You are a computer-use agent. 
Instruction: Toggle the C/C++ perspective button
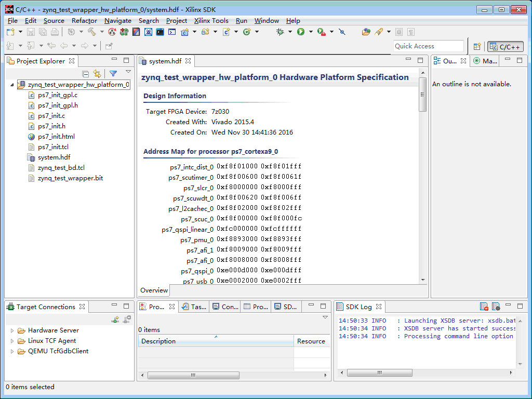(505, 46)
